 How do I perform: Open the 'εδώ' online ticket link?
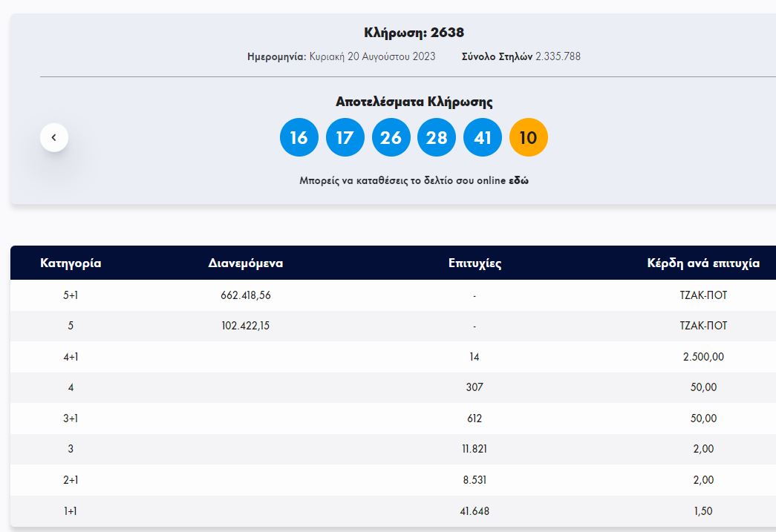pos(518,180)
